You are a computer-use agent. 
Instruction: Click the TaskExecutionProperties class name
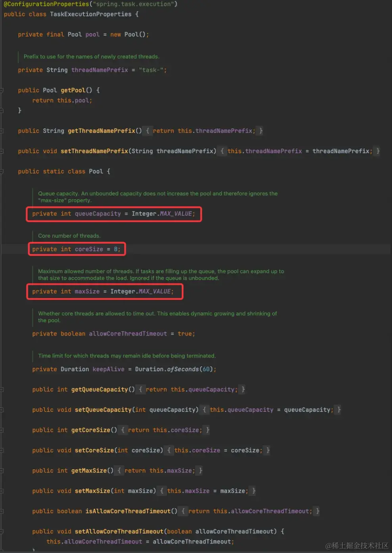(91, 14)
